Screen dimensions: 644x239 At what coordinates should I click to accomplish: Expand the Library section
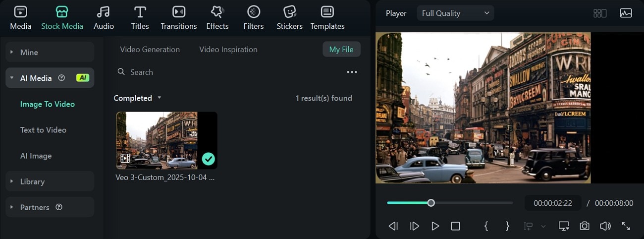tap(50, 181)
